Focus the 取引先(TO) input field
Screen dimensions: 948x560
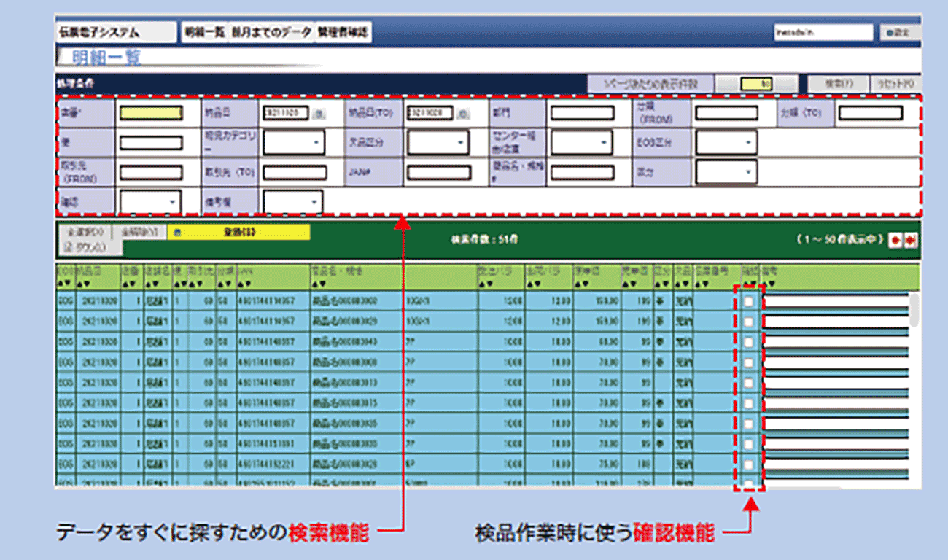click(x=294, y=172)
